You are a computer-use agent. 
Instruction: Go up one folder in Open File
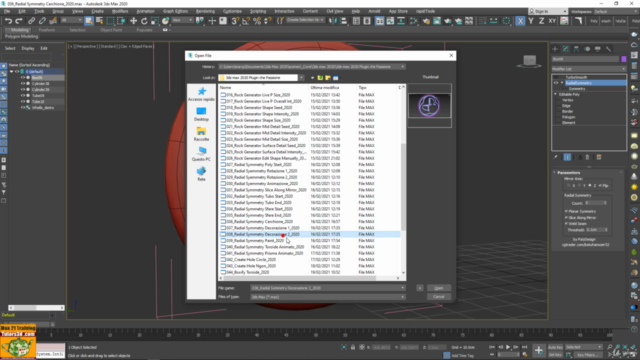point(320,78)
